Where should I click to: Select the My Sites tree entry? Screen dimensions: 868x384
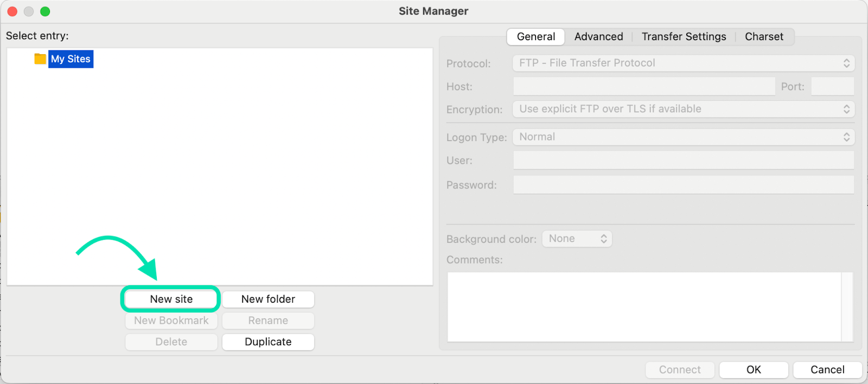click(71, 59)
